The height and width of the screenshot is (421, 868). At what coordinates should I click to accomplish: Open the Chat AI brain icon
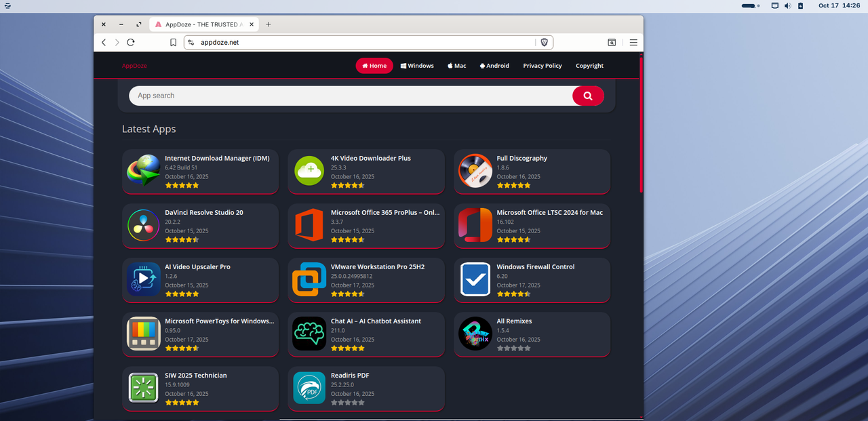point(309,334)
